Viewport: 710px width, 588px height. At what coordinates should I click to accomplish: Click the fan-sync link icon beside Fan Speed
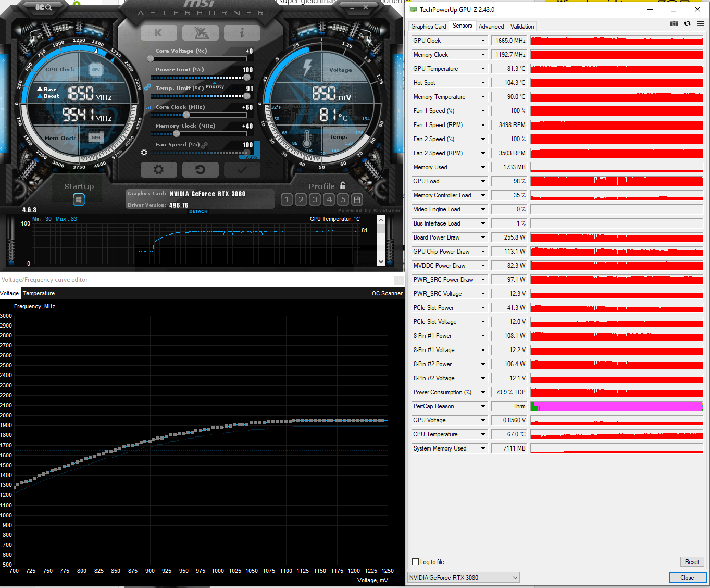pyautogui.click(x=205, y=145)
